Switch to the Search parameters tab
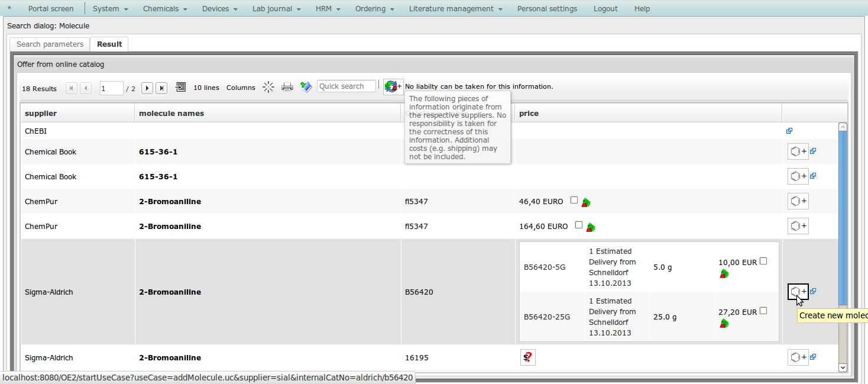 tap(50, 44)
